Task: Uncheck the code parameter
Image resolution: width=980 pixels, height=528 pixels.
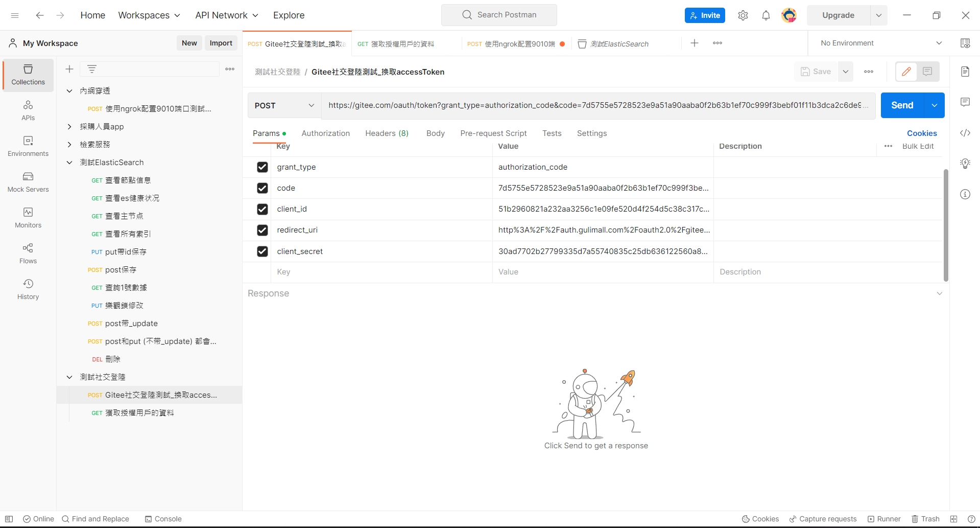Action: (262, 188)
